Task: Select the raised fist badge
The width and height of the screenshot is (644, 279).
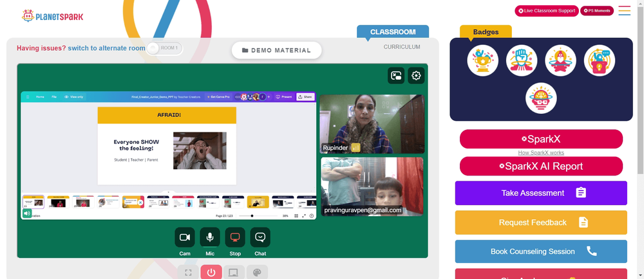Action: 522,60
